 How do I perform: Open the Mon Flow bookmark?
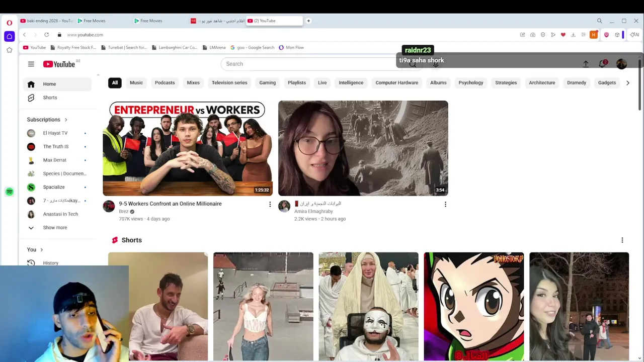tap(291, 47)
